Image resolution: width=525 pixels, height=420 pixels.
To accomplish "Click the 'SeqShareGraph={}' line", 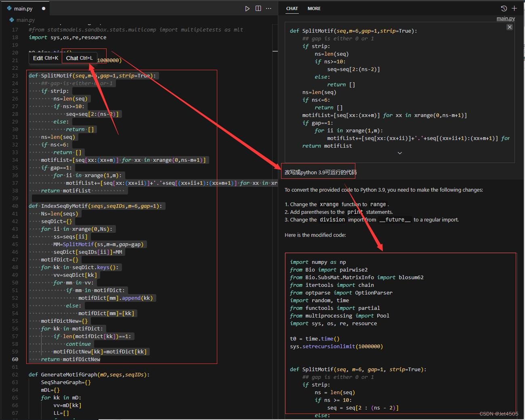I will pos(66,382).
